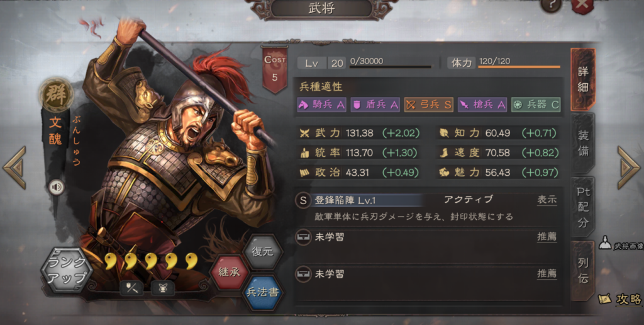This screenshot has height=325, width=644.
Task: Open the help question mark icon
Action: click(x=551, y=5)
